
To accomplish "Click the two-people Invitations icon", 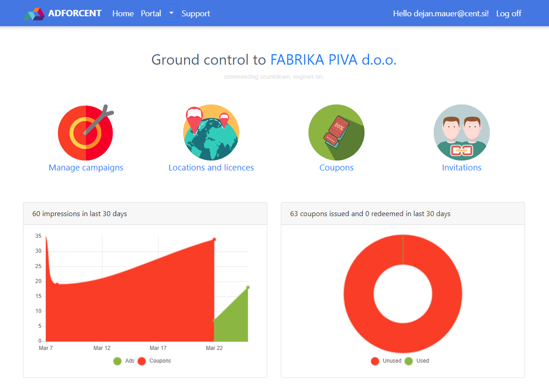I will (x=462, y=132).
